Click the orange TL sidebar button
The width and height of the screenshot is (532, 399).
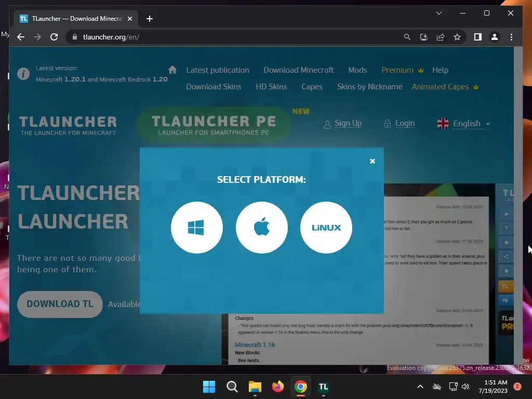(505, 286)
